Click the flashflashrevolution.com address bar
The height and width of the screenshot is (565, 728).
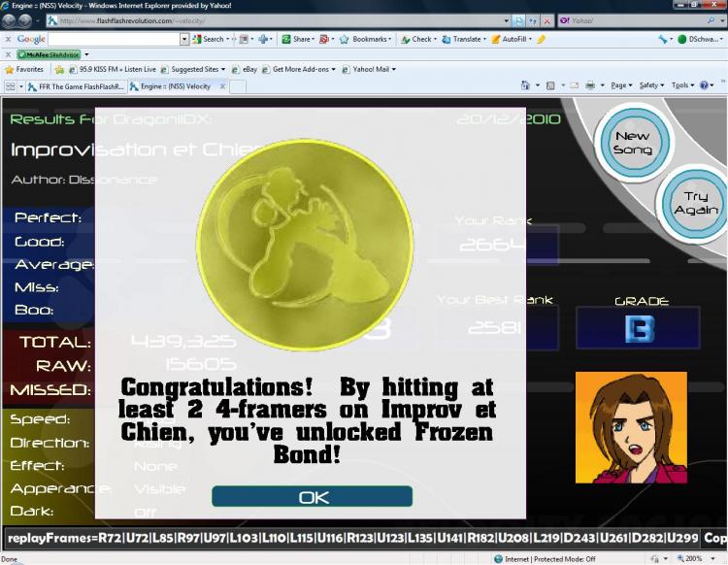(276, 20)
